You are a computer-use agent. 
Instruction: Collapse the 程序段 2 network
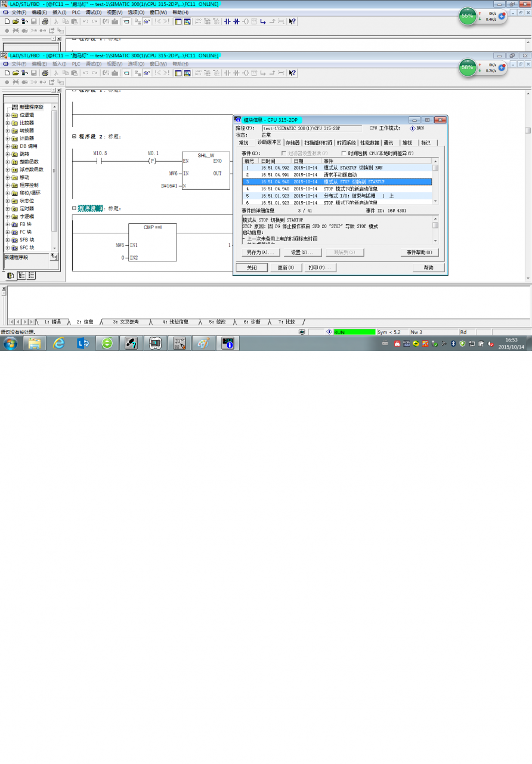click(x=74, y=137)
